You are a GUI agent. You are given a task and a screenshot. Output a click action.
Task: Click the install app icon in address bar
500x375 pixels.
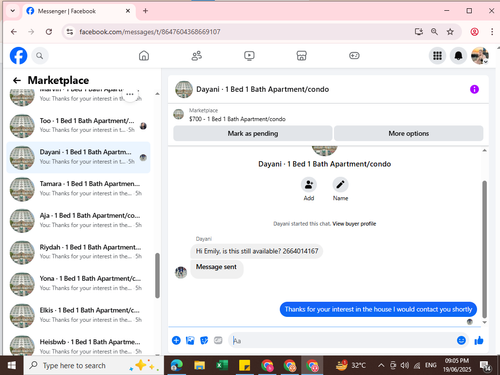point(419,32)
